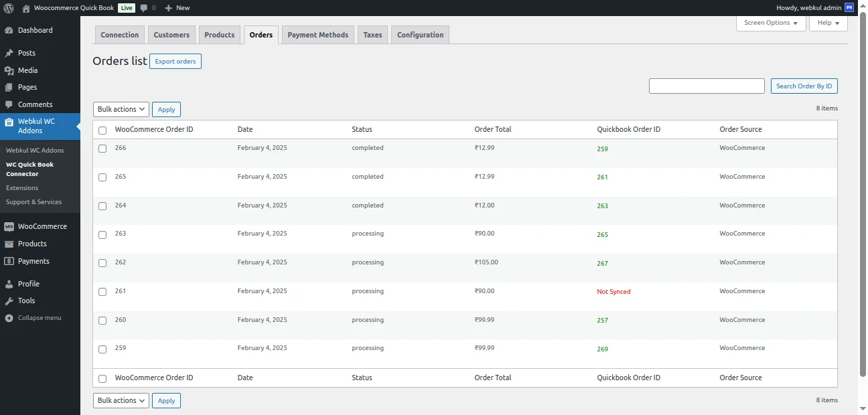
Task: Open the Configuration tab
Action: pos(420,35)
